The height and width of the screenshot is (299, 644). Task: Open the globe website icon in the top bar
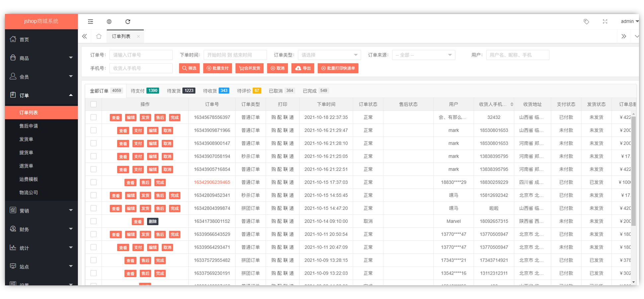tap(109, 22)
